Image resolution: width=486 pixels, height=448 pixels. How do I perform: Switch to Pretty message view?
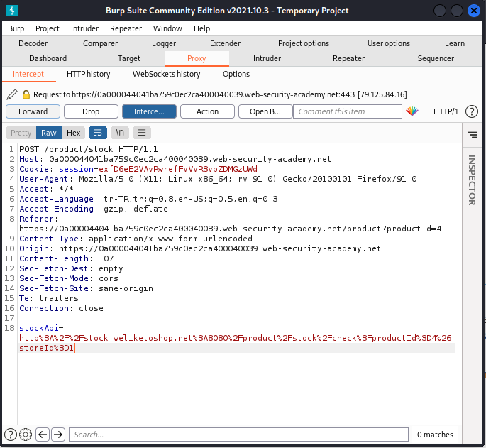point(21,133)
